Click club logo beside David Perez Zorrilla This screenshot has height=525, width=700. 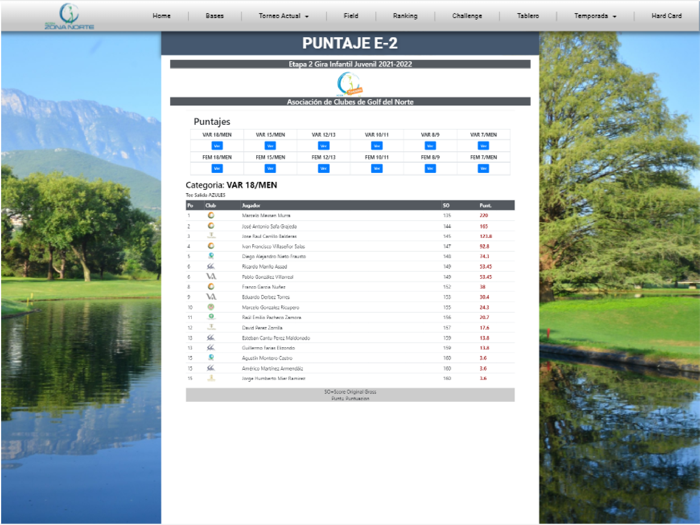click(211, 327)
